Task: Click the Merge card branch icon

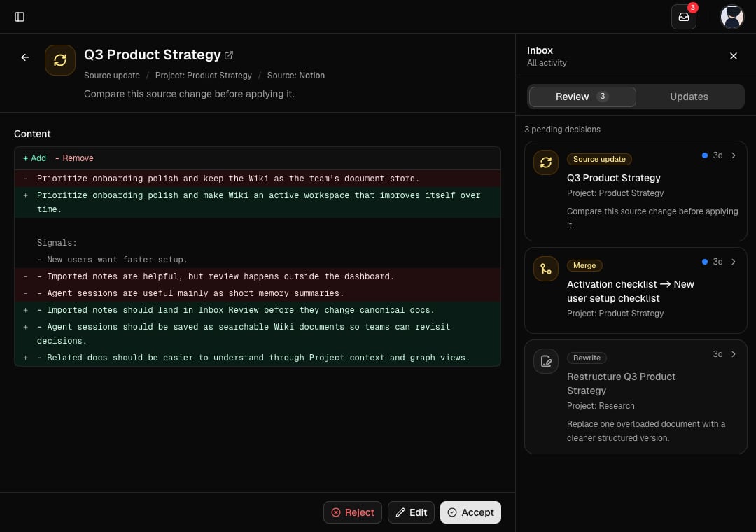Action: click(x=546, y=269)
